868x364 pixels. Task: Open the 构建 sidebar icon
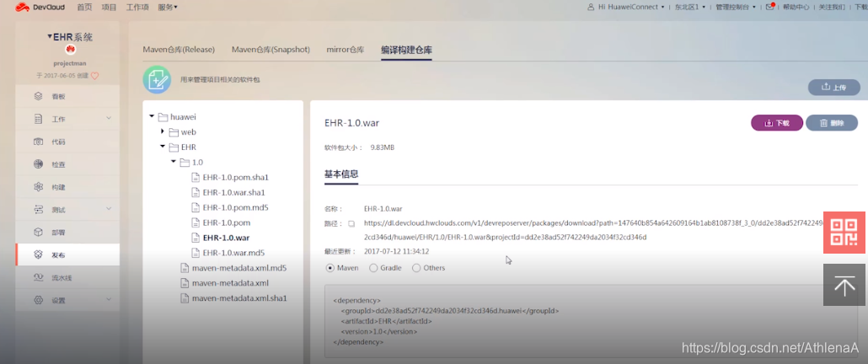coord(38,187)
